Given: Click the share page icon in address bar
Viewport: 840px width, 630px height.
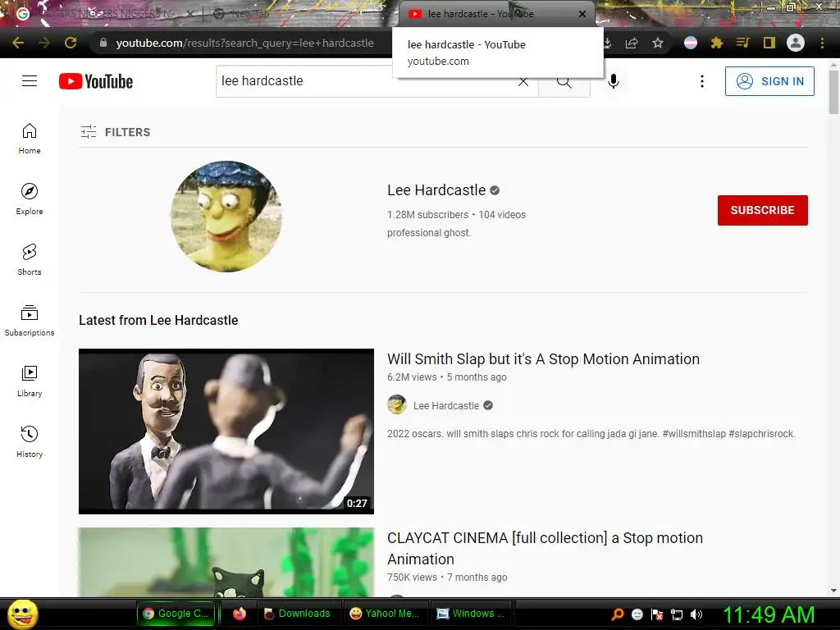Looking at the screenshot, I should pyautogui.click(x=632, y=43).
